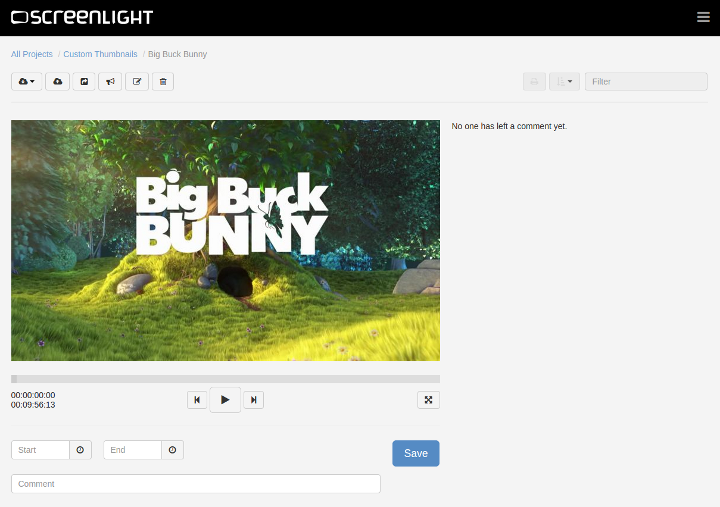This screenshot has height=507, width=720.
Task: Open the cloud download dropdown
Action: click(x=27, y=81)
